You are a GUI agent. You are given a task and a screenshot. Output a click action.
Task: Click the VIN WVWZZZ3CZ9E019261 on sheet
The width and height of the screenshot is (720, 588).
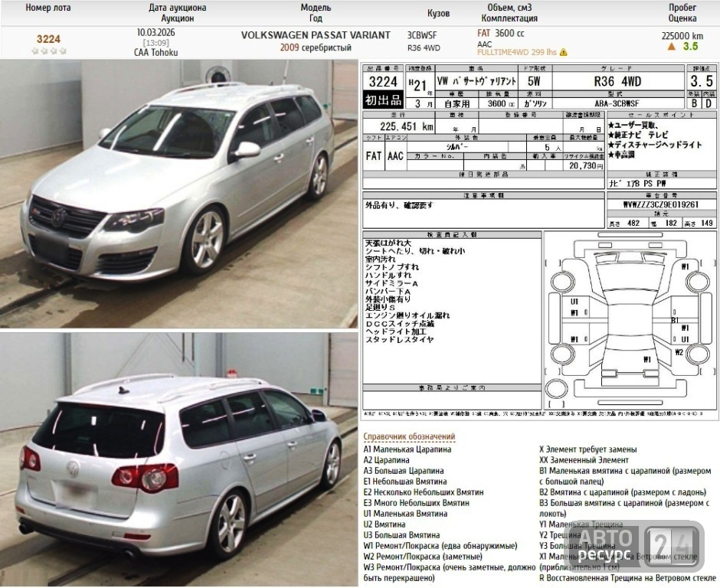660,204
